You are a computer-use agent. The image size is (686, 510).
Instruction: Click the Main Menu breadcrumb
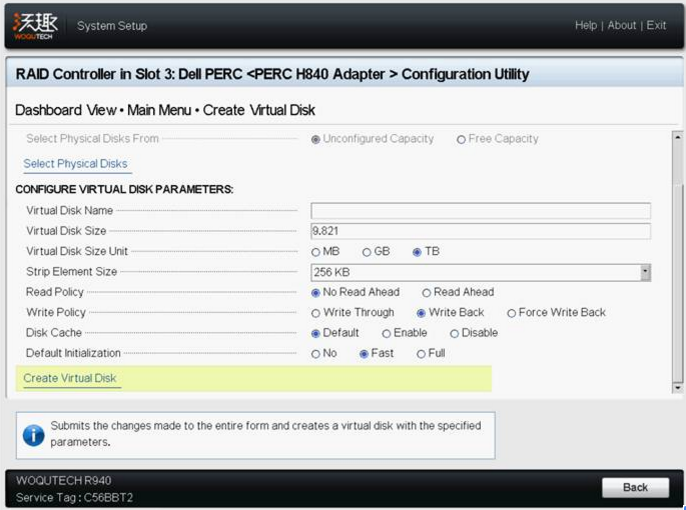point(159,110)
